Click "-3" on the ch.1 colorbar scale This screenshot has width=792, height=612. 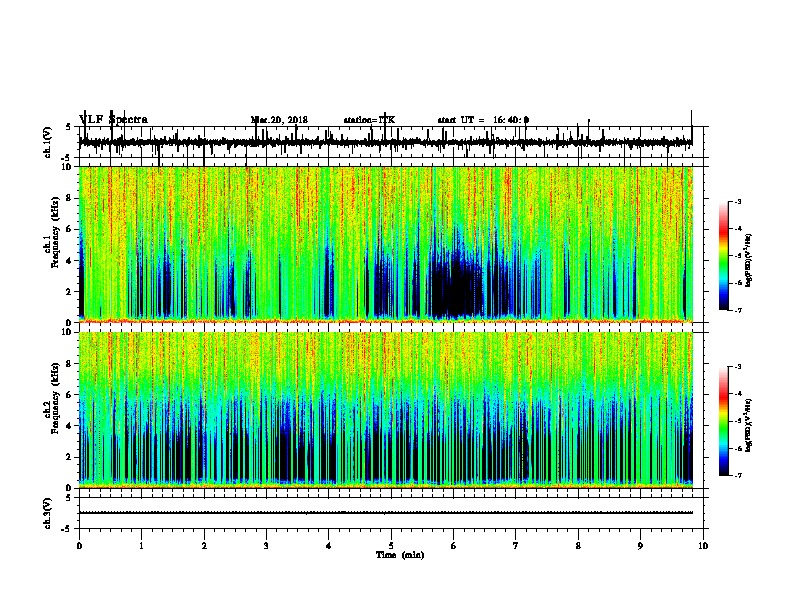point(738,201)
